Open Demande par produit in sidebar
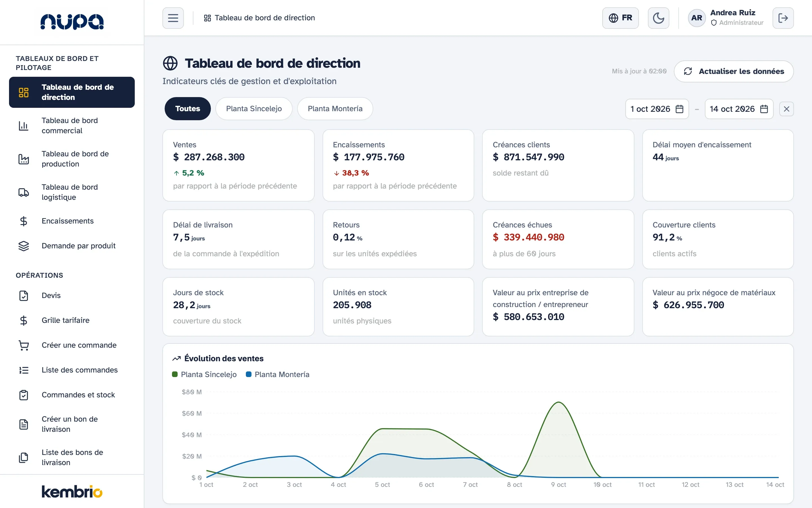Image resolution: width=812 pixels, height=508 pixels. [72, 246]
